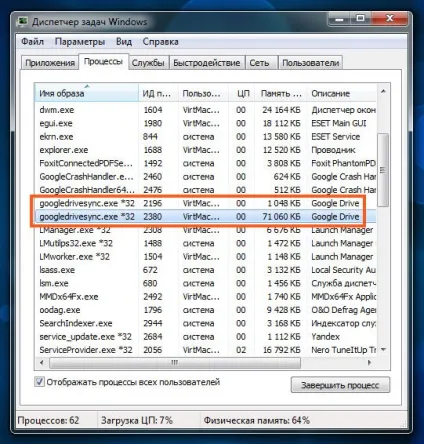424x444 pixels.
Task: Sort by ЦП column header
Action: point(242,93)
